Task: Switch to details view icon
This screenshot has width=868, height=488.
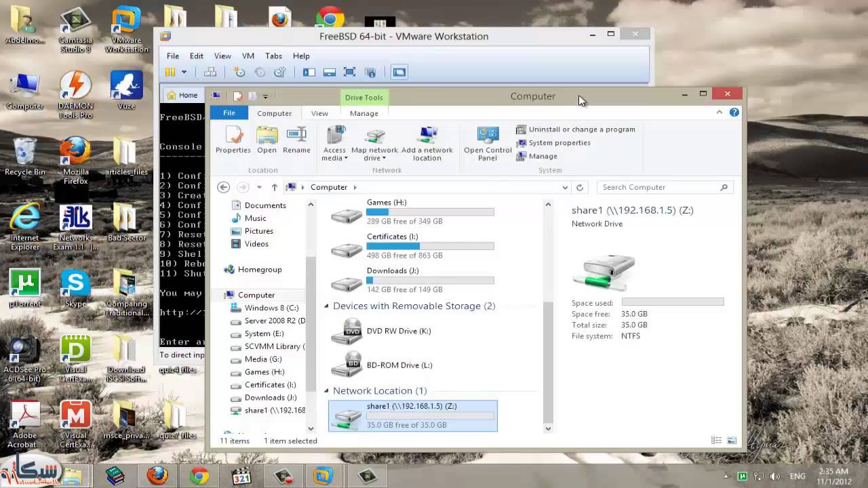Action: 716,441
